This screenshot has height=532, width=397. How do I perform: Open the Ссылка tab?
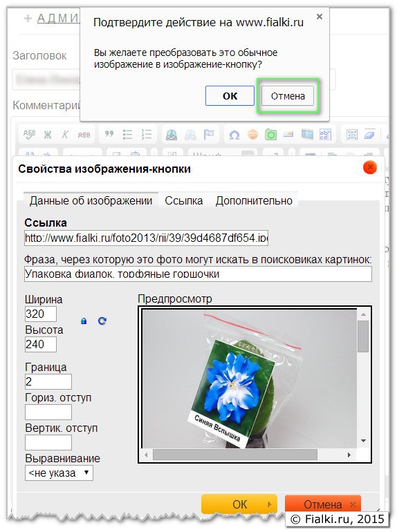click(184, 201)
